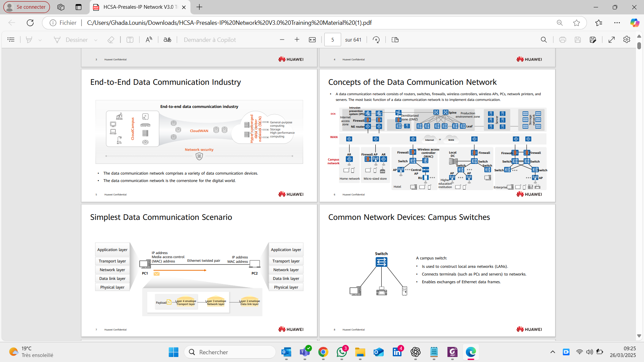Select the eraser tool
644x362 pixels.
[111, 40]
